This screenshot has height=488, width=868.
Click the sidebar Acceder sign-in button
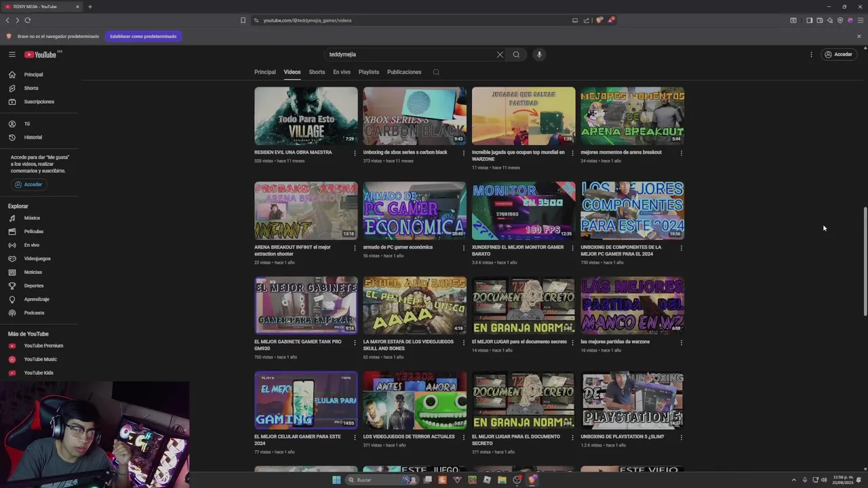pyautogui.click(x=28, y=184)
